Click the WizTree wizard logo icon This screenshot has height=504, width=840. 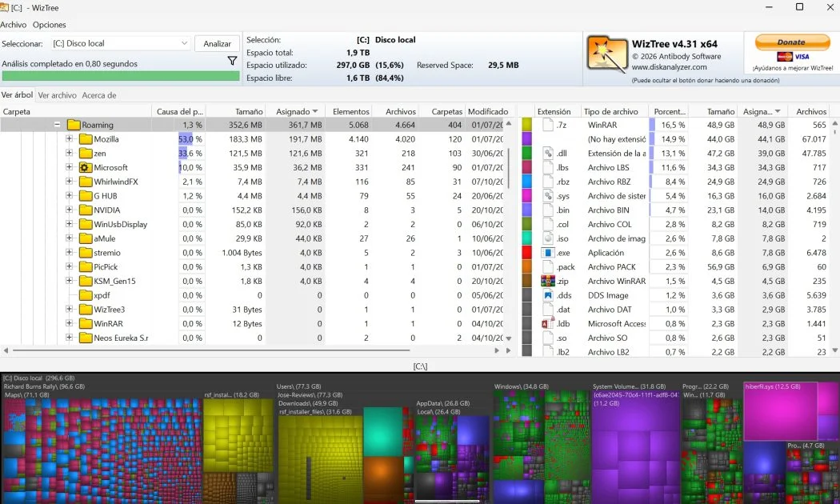607,54
